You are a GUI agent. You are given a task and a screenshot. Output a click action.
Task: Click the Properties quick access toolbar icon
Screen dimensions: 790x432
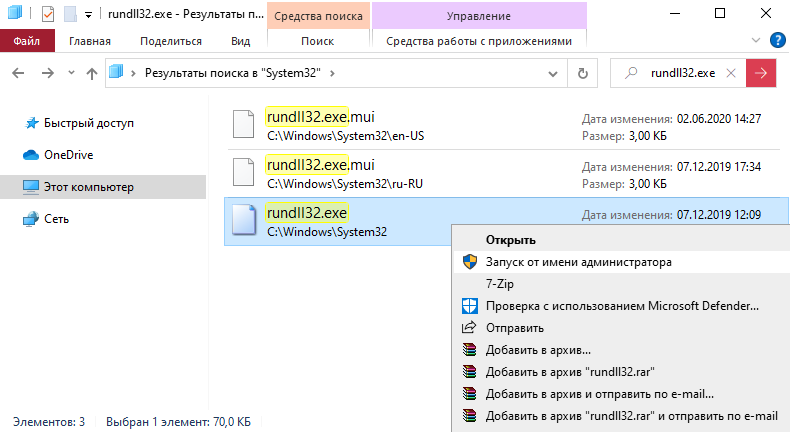click(x=48, y=14)
